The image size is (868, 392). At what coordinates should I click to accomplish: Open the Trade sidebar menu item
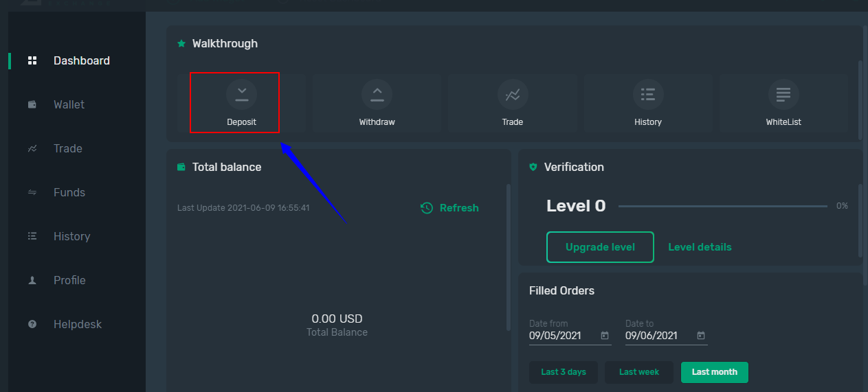click(x=68, y=148)
